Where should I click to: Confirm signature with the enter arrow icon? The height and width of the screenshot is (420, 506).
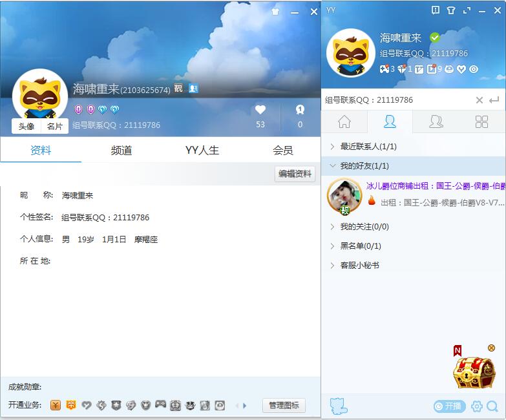pyautogui.click(x=494, y=100)
